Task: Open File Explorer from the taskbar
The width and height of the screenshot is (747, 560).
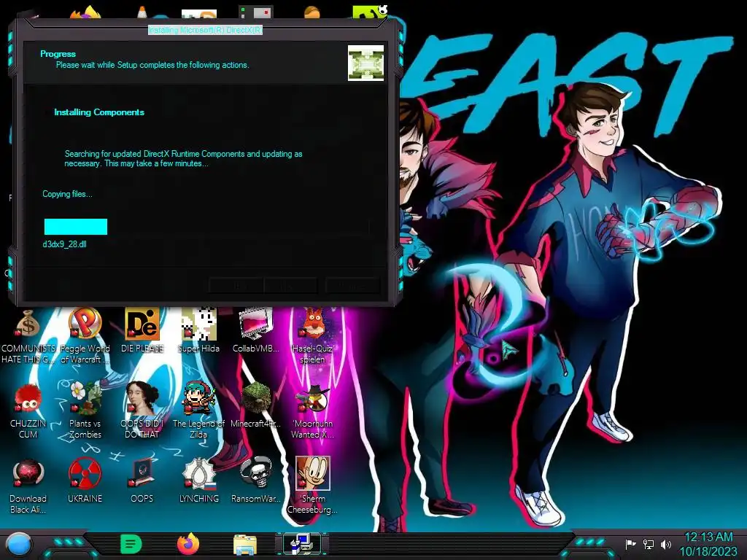Action: pos(245,545)
